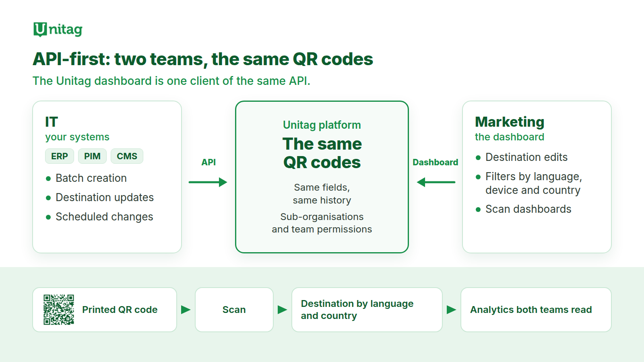Click the 'Scan dashboards' bullet
The width and height of the screenshot is (644, 362).
tap(528, 209)
